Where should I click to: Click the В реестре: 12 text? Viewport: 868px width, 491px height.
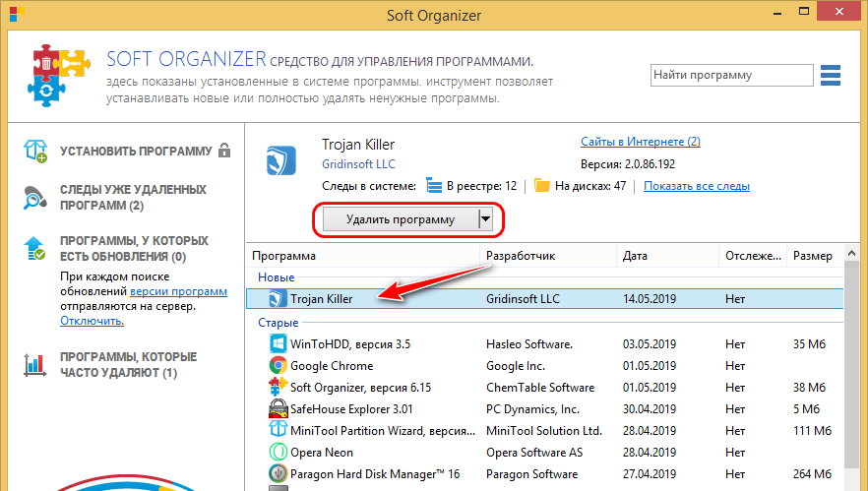(x=481, y=186)
